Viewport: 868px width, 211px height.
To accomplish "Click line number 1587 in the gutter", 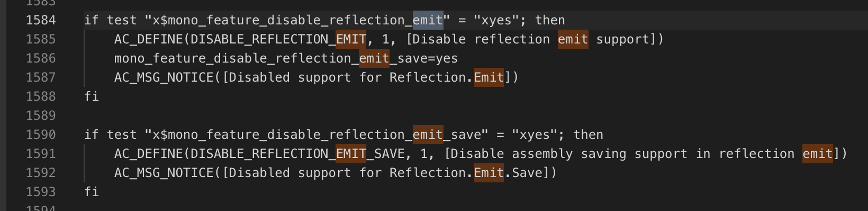I will pos(41,77).
